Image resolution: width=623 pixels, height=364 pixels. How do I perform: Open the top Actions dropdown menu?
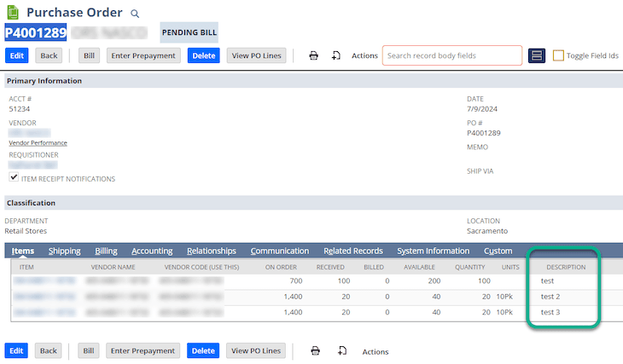[364, 56]
